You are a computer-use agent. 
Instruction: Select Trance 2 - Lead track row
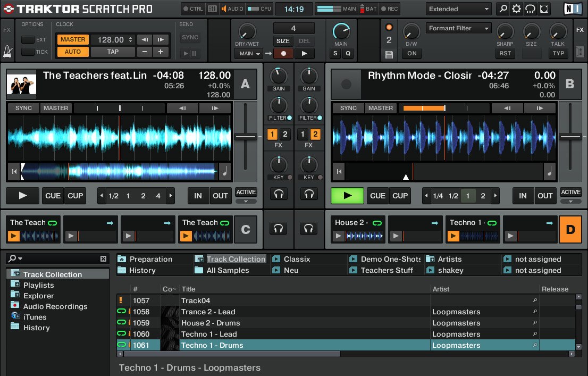346,312
